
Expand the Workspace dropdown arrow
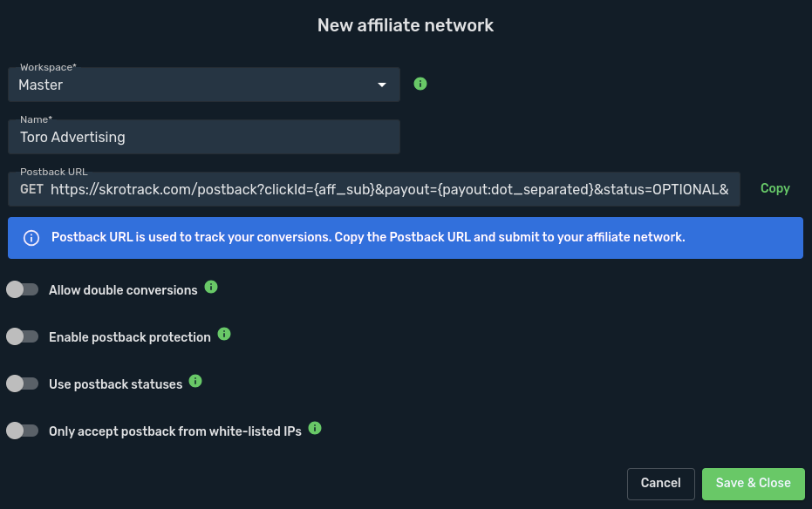click(381, 85)
